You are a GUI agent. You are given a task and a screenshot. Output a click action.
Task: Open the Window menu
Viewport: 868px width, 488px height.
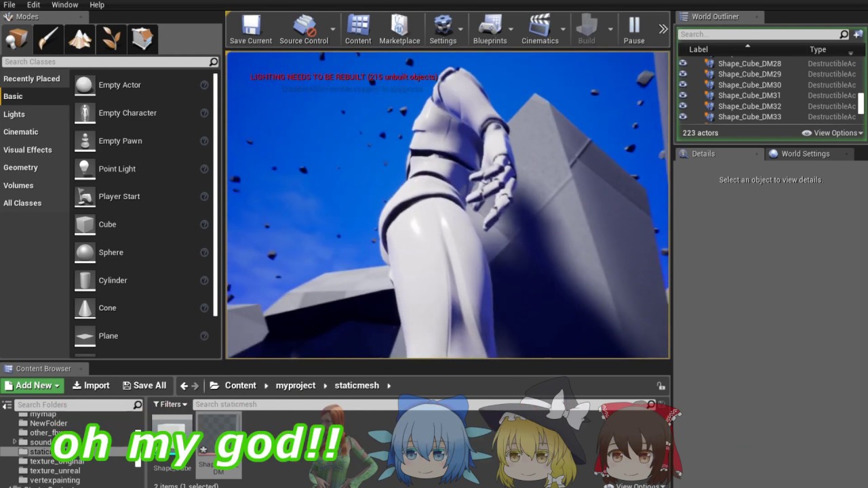[65, 5]
